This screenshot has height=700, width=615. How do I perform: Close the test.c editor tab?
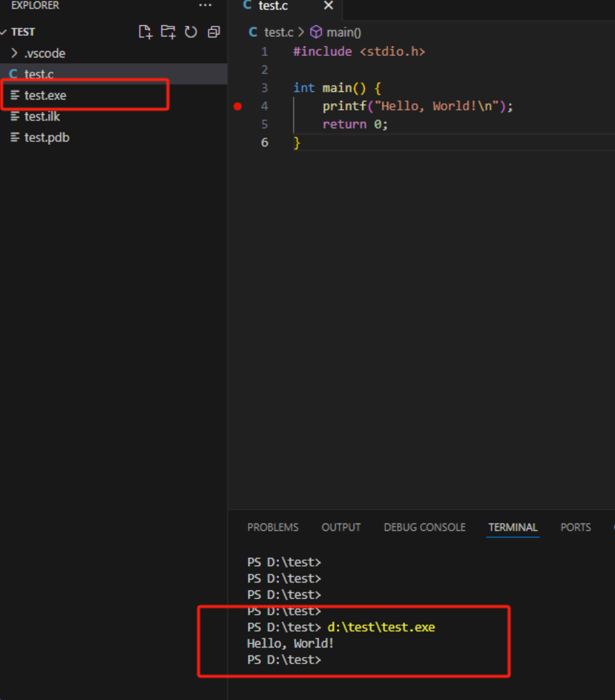point(328,6)
